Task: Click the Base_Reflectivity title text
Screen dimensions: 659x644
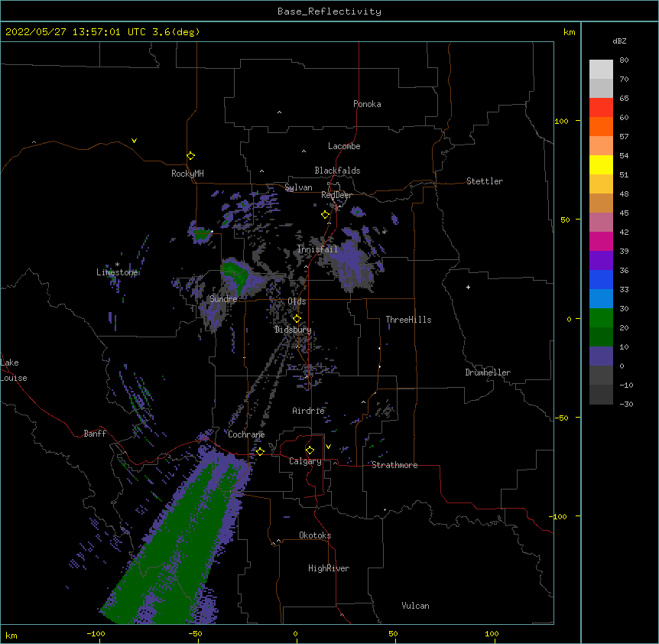Action: point(329,11)
